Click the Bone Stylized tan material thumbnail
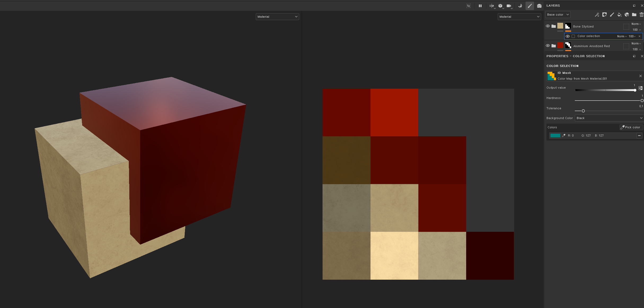The height and width of the screenshot is (308, 644). tap(560, 26)
